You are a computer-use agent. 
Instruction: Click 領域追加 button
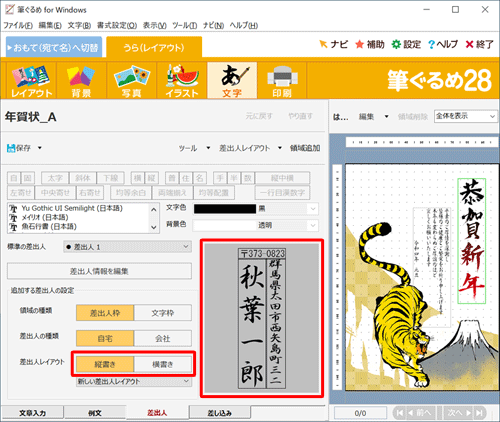click(305, 148)
